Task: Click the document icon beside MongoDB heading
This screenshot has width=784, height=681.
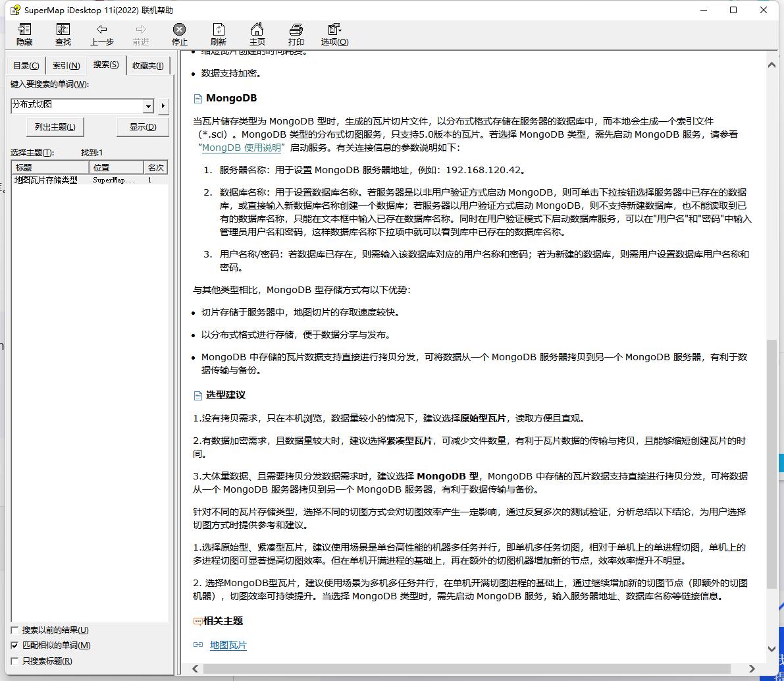Action: 198,99
